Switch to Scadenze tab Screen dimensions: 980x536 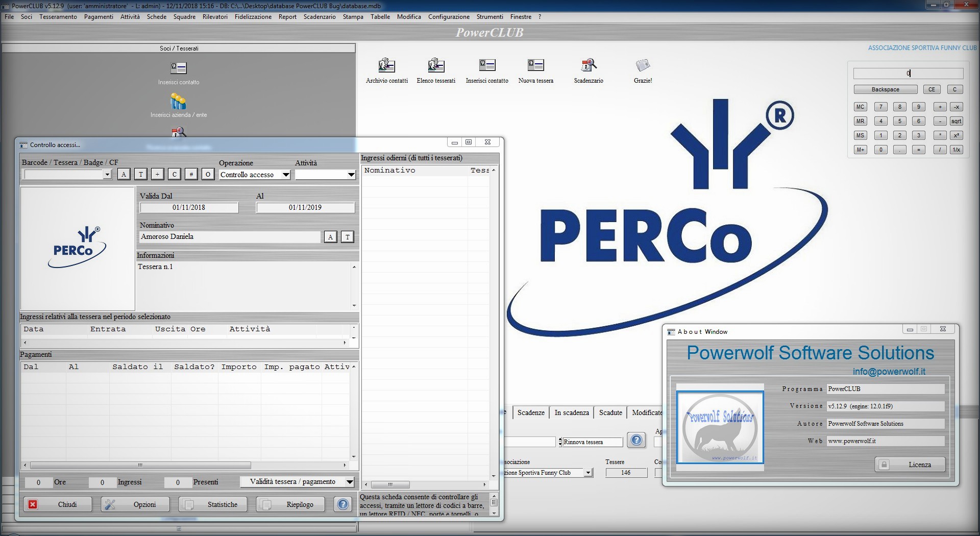coord(531,412)
